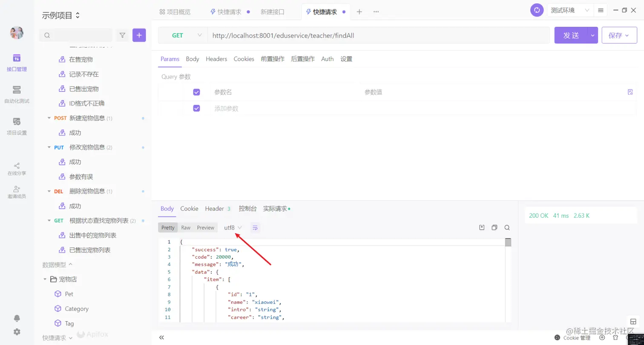Copy the response body content
Screen dimensions: 644x345
pos(494,228)
